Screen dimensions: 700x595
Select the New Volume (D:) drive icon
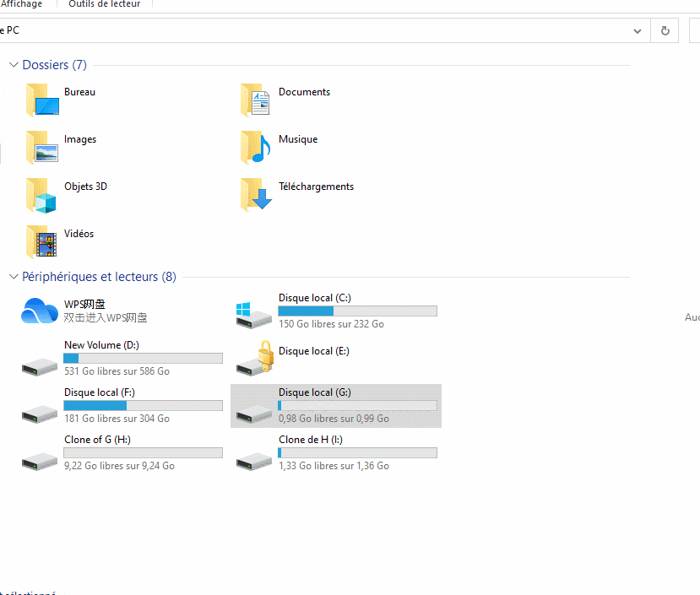[40, 364]
